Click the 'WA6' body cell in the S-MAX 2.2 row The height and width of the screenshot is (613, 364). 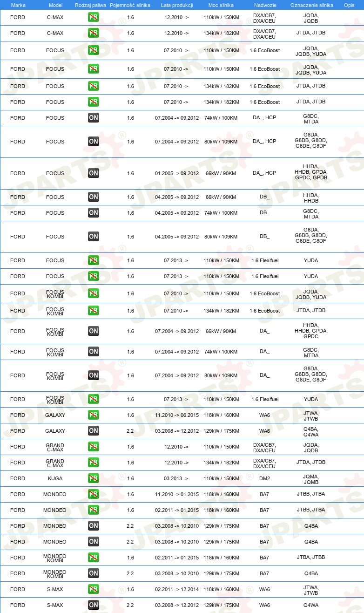[x=264, y=605]
